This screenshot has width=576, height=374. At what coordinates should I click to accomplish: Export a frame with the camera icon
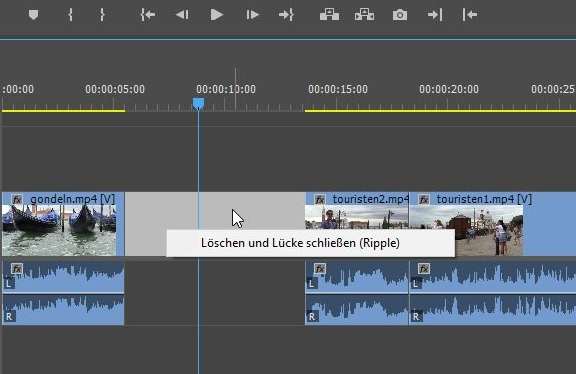(x=400, y=15)
